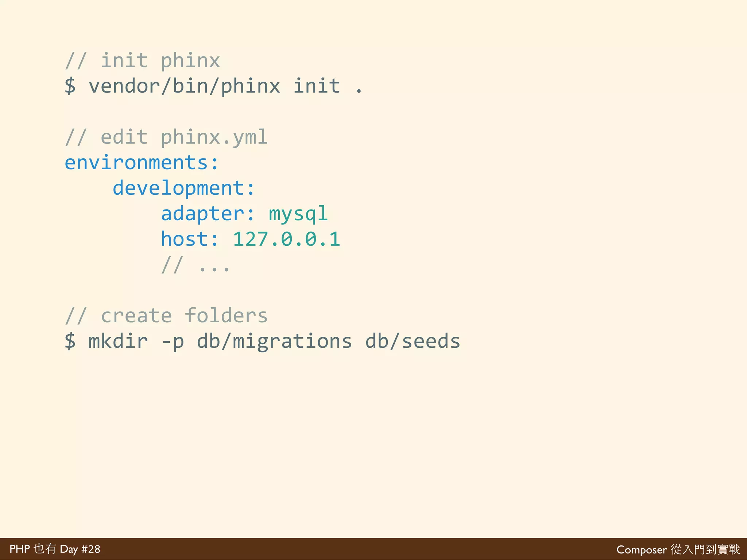Viewport: 747px width, 560px height.
Task: Click the dollar prompt before 'vendor/bin/phinx'
Action: coord(70,86)
